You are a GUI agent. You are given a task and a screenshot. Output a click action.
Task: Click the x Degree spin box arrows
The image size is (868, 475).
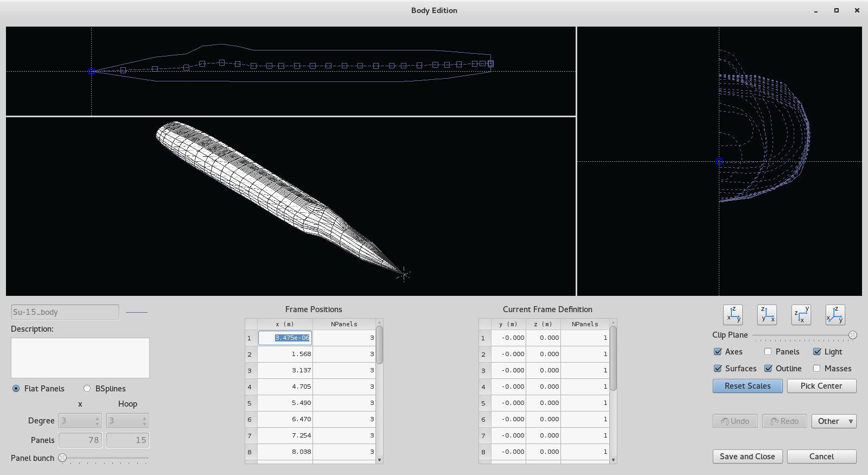pos(98,421)
